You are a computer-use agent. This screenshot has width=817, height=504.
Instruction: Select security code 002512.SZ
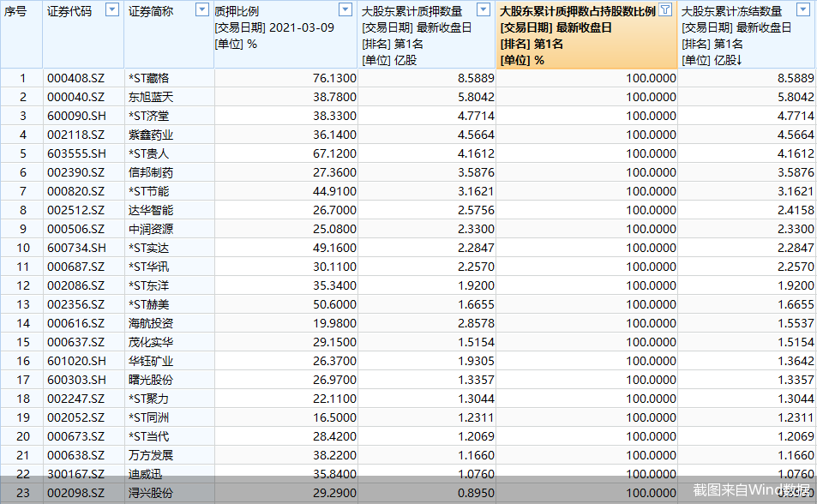pyautogui.click(x=76, y=210)
